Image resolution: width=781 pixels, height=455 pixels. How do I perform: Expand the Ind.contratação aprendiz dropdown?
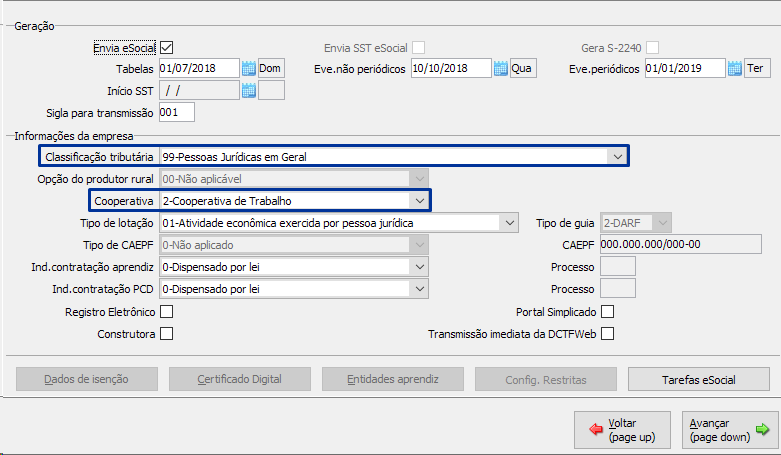pyautogui.click(x=419, y=267)
